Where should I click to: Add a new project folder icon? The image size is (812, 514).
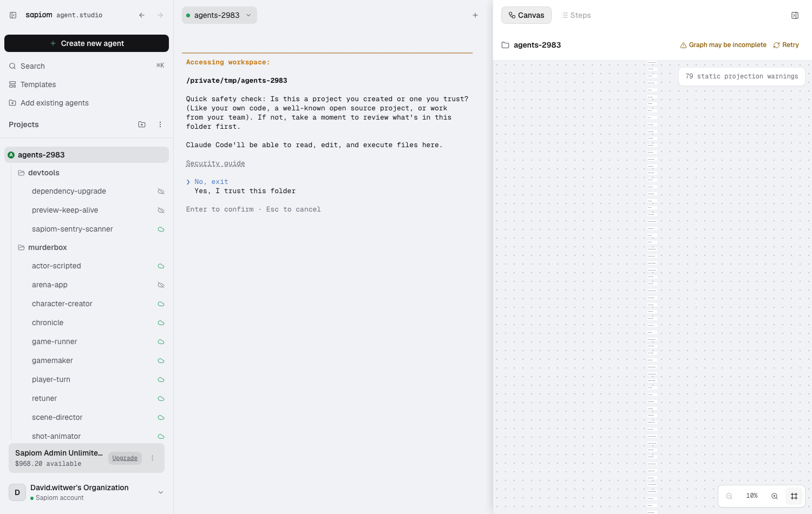142,124
